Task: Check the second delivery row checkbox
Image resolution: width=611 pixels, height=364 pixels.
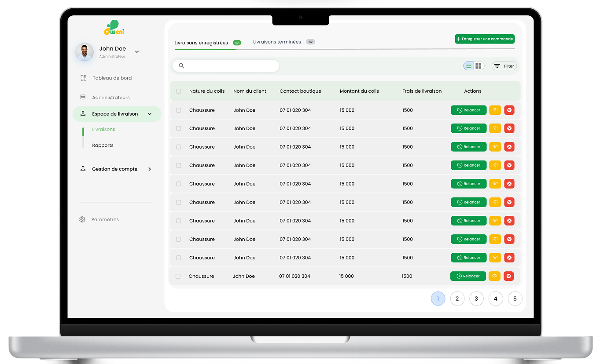Action: [179, 128]
